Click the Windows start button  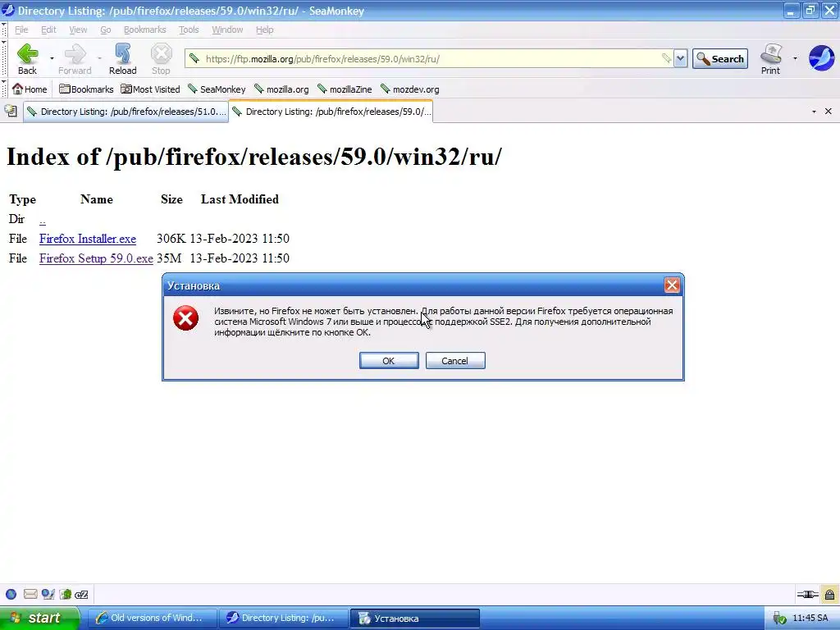(39, 619)
